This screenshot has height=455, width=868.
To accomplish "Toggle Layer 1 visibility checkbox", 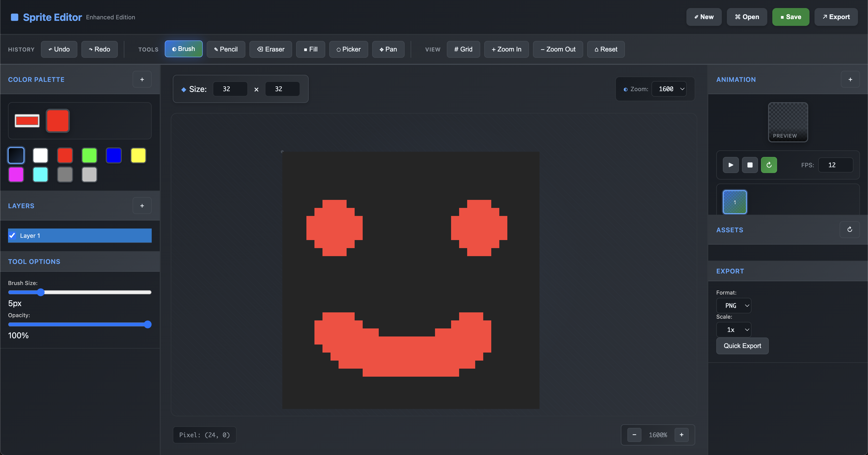I will (13, 236).
